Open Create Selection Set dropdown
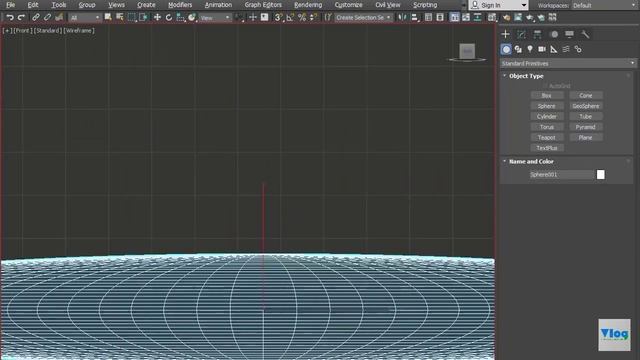 (x=363, y=18)
